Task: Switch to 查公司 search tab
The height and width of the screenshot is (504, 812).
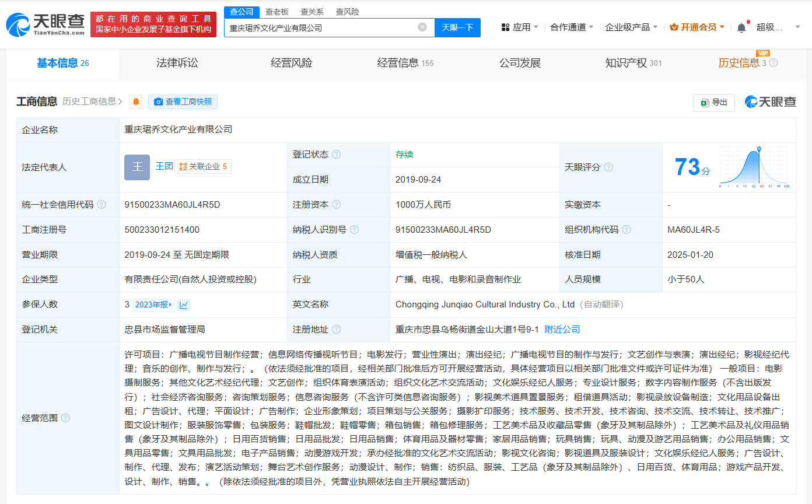Action: (242, 12)
